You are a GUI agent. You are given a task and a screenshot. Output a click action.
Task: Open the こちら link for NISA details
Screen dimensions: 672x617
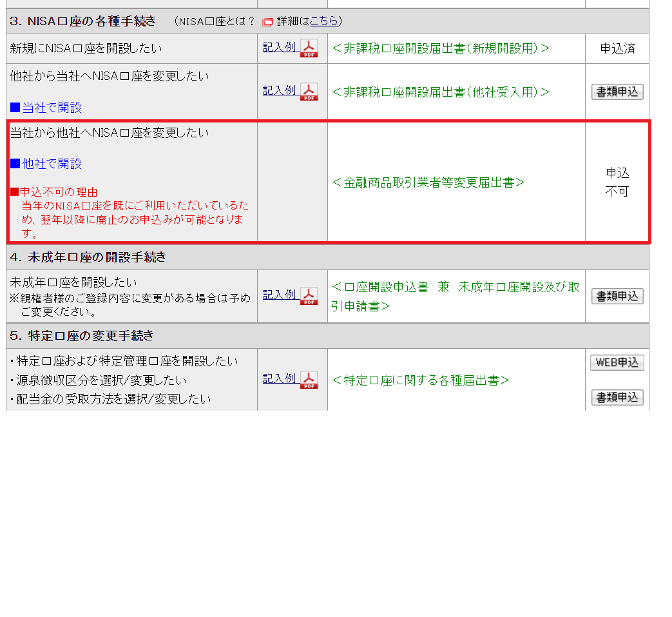pos(323,21)
